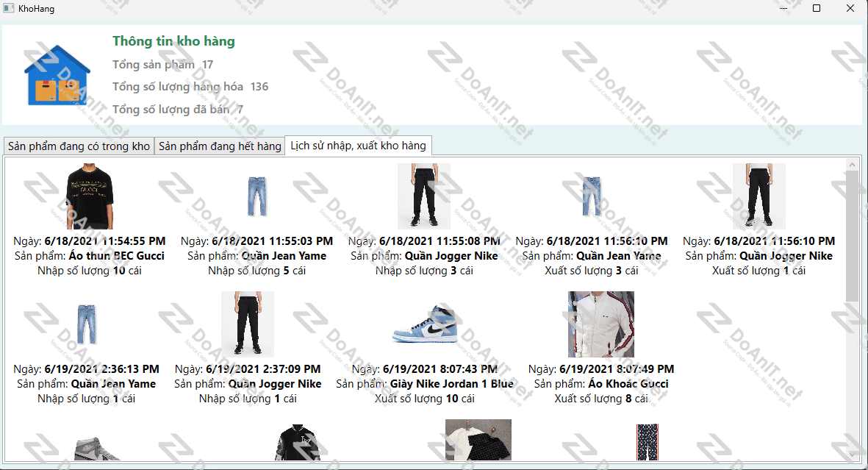This screenshot has width=868, height=470.
Task: Click jogger pants image dated 11:55:08 PM
Action: (x=424, y=196)
